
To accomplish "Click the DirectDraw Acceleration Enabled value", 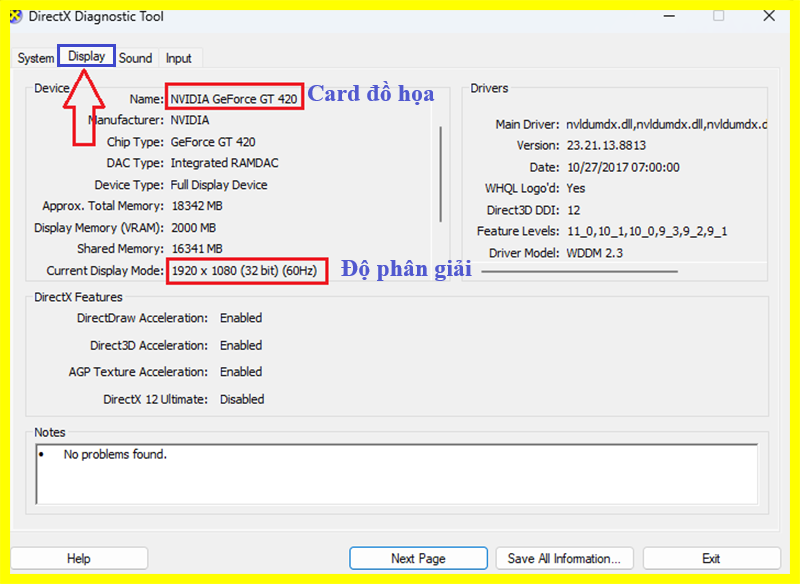I will tap(241, 318).
